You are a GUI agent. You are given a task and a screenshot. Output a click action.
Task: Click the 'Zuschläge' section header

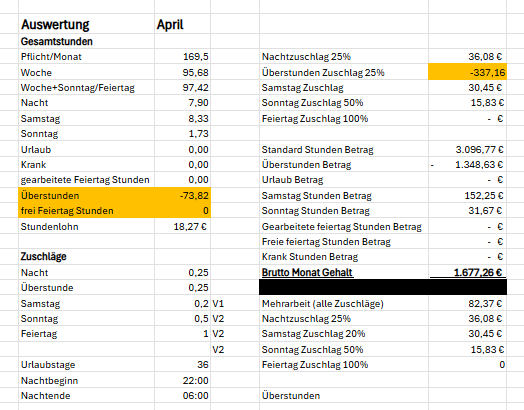[43, 256]
